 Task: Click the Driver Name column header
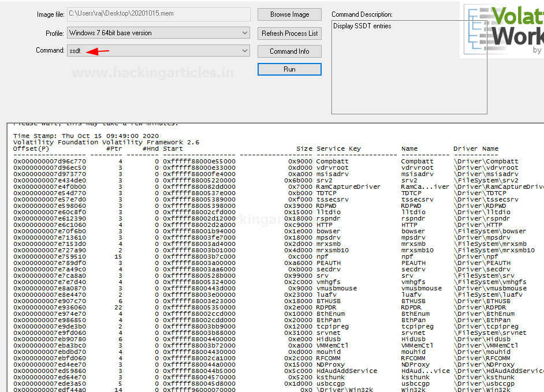click(x=476, y=149)
